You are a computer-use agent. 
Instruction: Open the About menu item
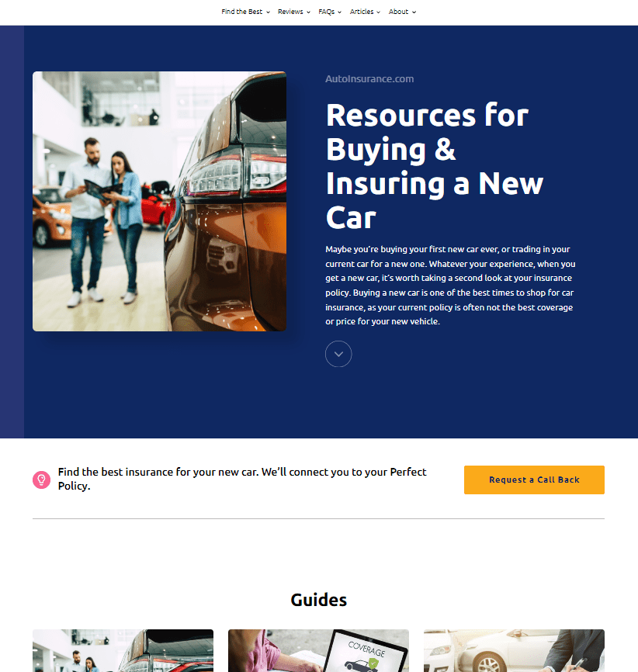click(x=398, y=12)
